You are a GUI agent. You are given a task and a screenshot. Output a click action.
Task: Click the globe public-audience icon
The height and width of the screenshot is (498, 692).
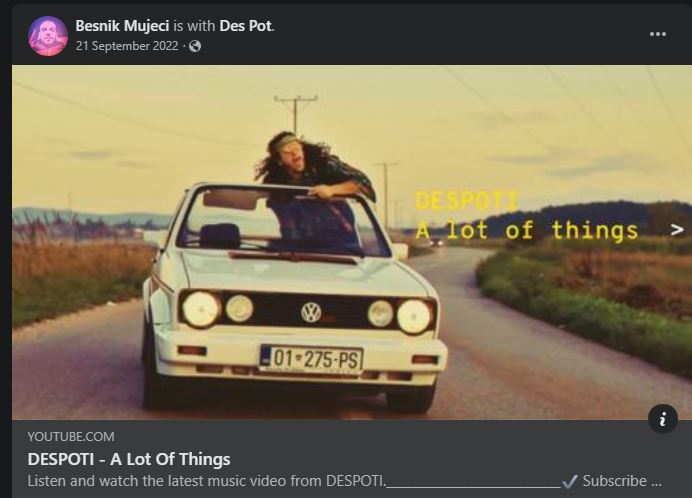click(195, 46)
